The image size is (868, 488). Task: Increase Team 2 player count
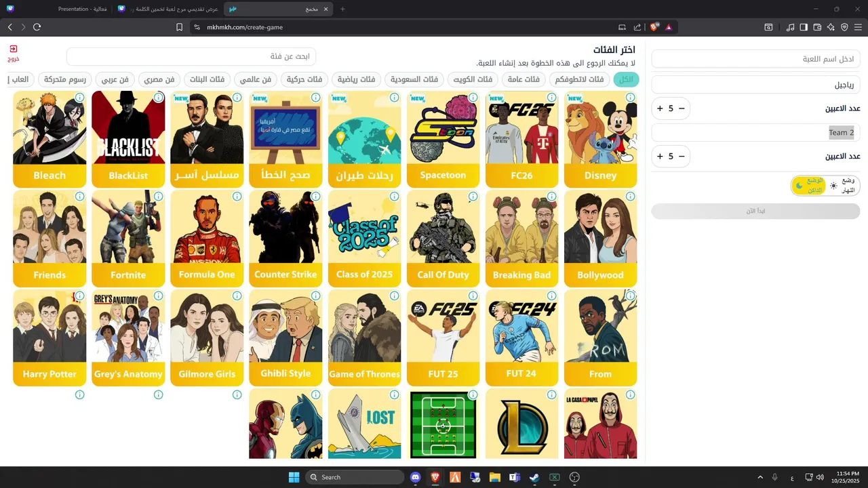tap(660, 157)
